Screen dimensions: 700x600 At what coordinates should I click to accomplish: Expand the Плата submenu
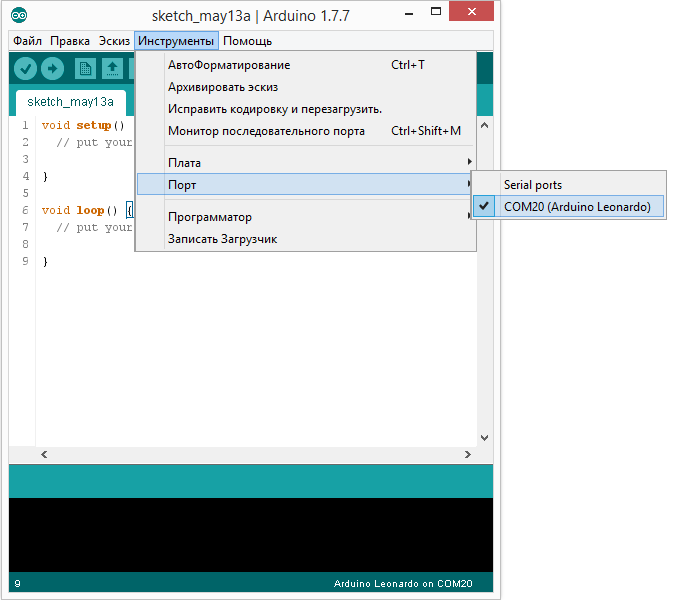[x=185, y=163]
